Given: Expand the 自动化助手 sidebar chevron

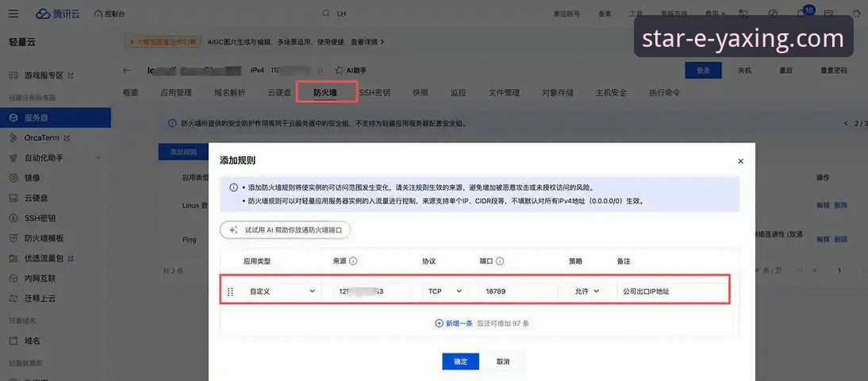Looking at the screenshot, I should point(98,158).
